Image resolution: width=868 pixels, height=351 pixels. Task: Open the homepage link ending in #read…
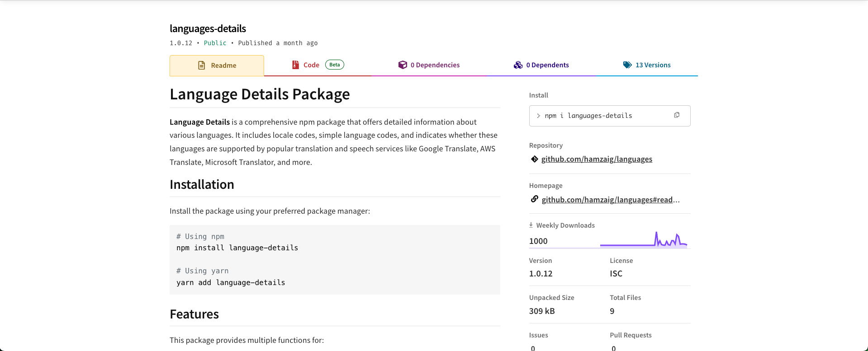pyautogui.click(x=610, y=200)
